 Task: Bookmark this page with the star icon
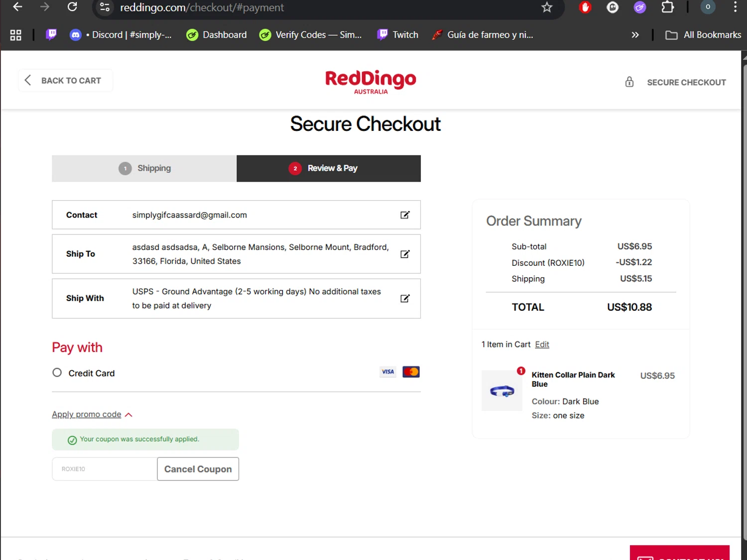pos(547,7)
